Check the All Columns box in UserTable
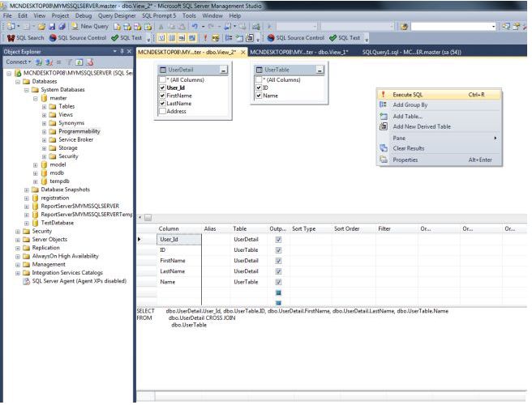532x405 pixels. 259,79
